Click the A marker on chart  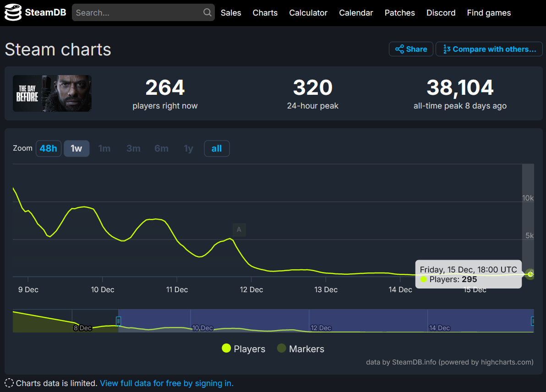(x=239, y=229)
